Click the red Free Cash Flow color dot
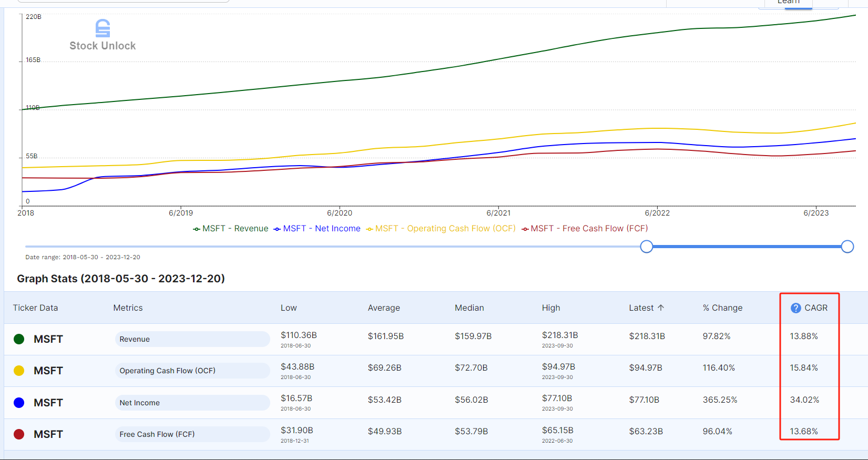Screen dimensions: 868x460 (19, 434)
